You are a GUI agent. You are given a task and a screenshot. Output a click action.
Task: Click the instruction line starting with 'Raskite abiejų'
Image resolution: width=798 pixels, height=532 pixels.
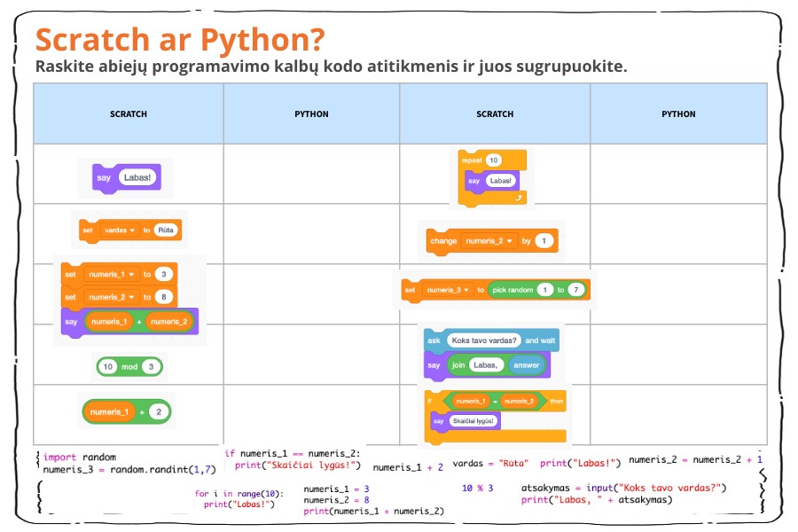[332, 66]
